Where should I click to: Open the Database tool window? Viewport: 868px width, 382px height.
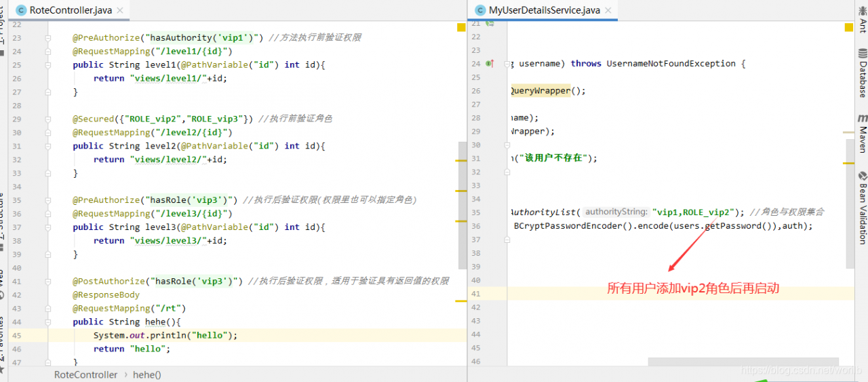863,75
